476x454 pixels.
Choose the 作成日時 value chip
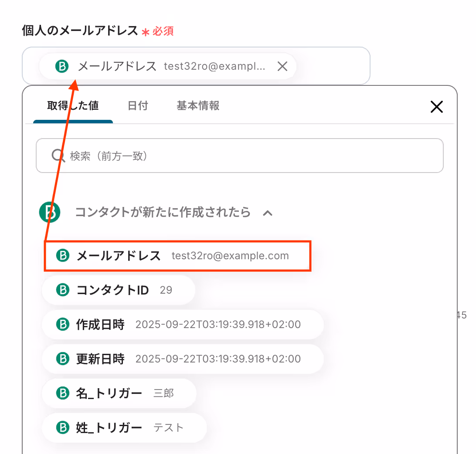(x=183, y=325)
